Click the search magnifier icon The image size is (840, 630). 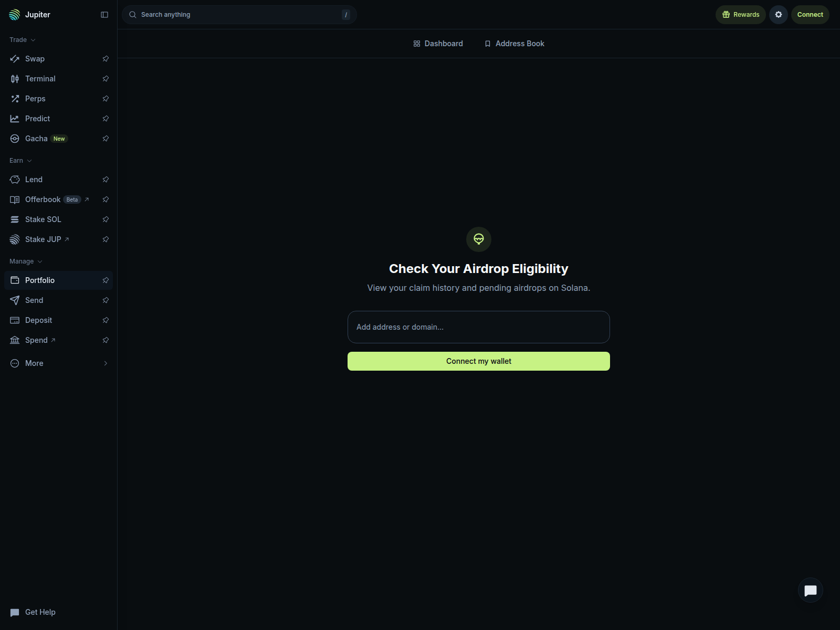coord(133,15)
